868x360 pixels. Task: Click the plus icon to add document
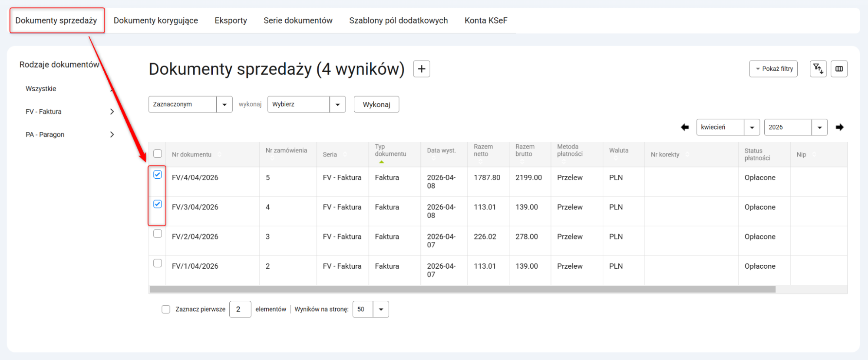pos(421,69)
